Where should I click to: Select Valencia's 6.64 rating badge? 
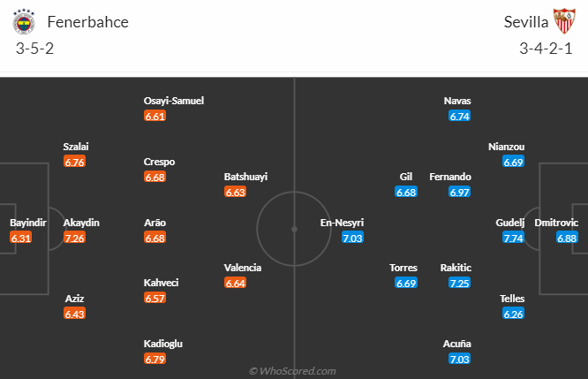point(235,283)
